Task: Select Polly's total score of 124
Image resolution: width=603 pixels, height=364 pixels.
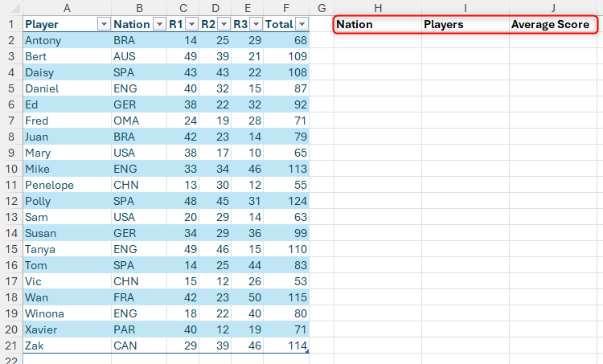Action: (x=286, y=201)
